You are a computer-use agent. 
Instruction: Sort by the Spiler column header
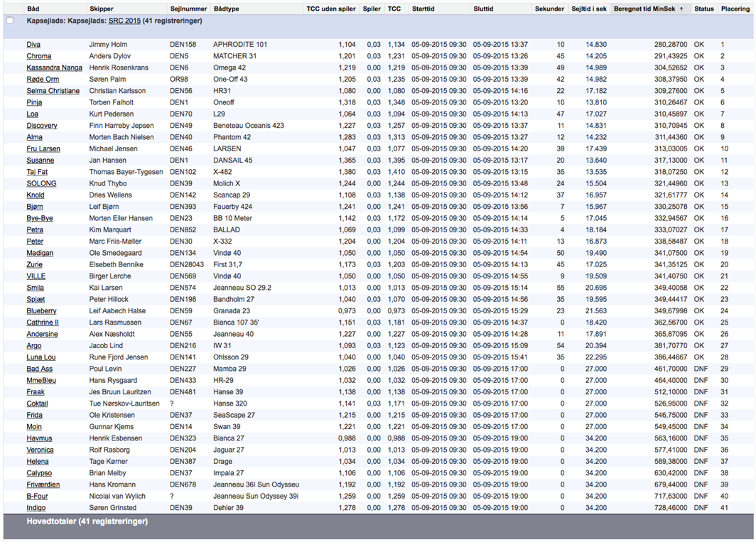coord(372,9)
